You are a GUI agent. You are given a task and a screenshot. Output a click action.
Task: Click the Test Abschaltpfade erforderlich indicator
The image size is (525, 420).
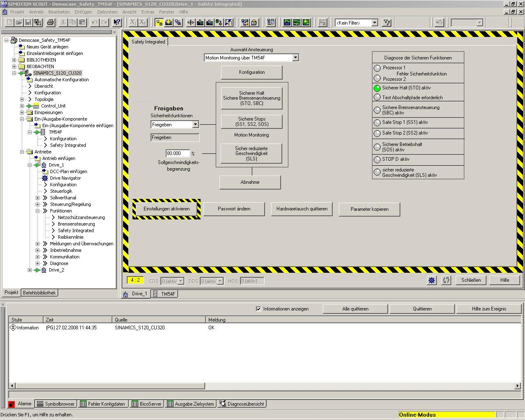[x=377, y=97]
